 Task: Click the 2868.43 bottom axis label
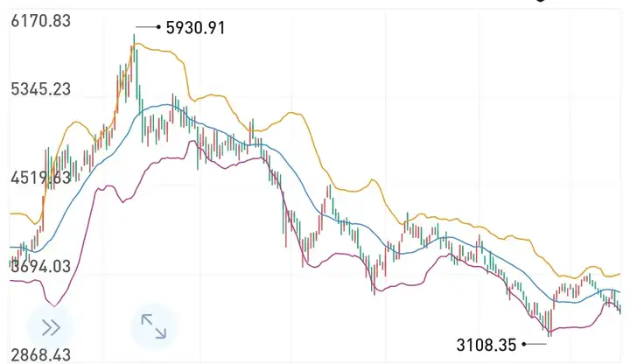pyautogui.click(x=40, y=354)
